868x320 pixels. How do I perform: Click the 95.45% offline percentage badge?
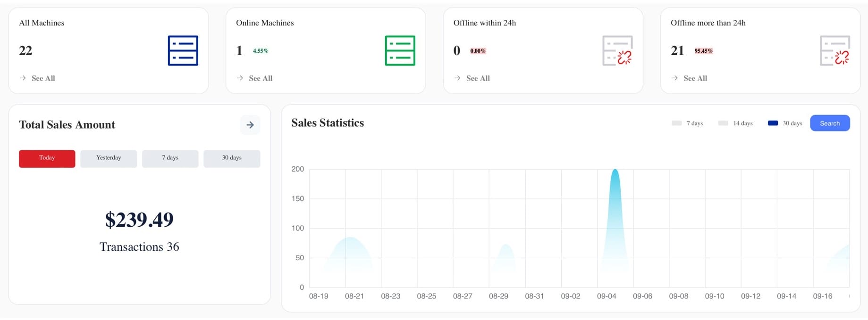click(x=703, y=51)
